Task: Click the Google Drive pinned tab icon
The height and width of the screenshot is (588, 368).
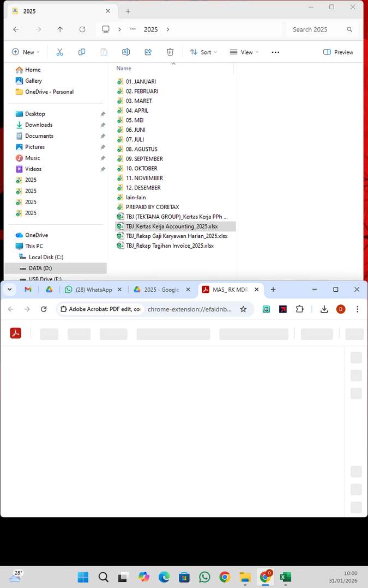Action: 49,290
